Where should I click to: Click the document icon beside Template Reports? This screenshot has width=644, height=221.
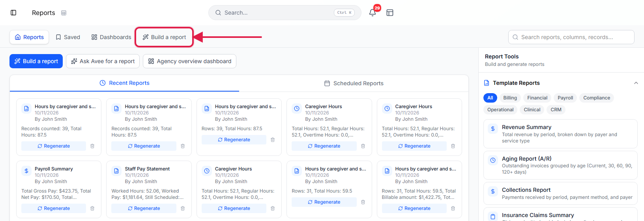click(x=487, y=83)
